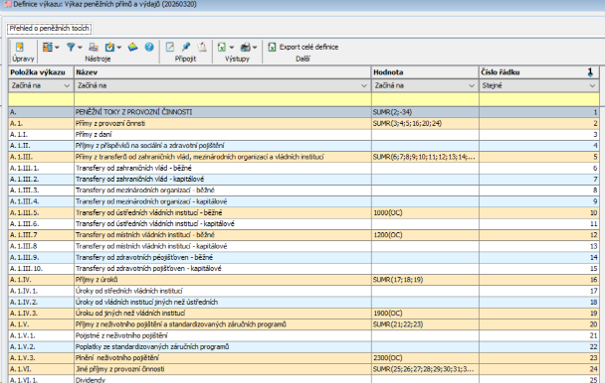The width and height of the screenshot is (605, 383).
Task: Sort by Číslo řádku column header
Action: 539,72
